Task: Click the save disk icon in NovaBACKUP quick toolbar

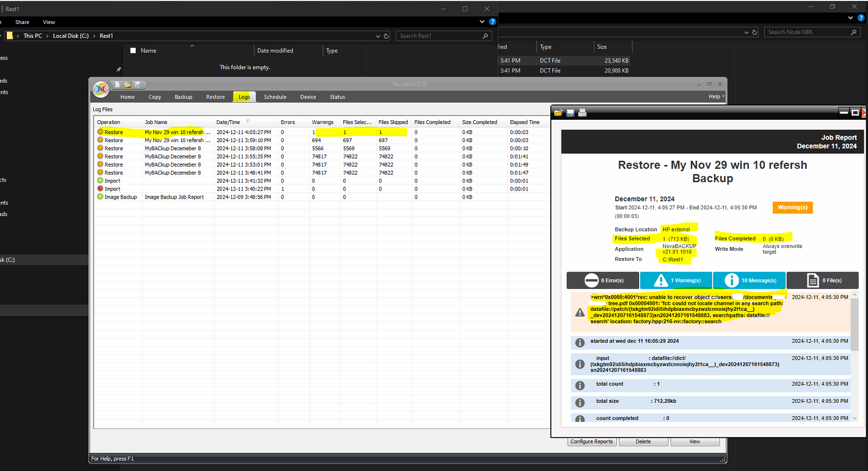Action: [138, 85]
